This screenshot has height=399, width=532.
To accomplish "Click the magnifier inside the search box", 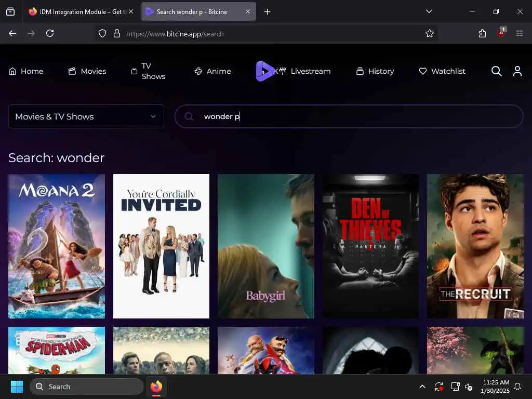I will click(x=189, y=116).
